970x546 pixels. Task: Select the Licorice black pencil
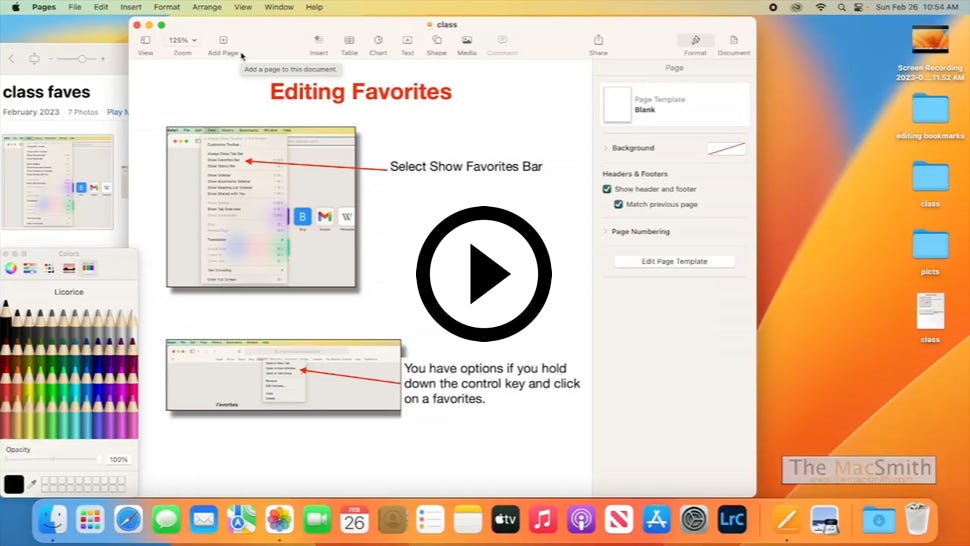pos(6,318)
